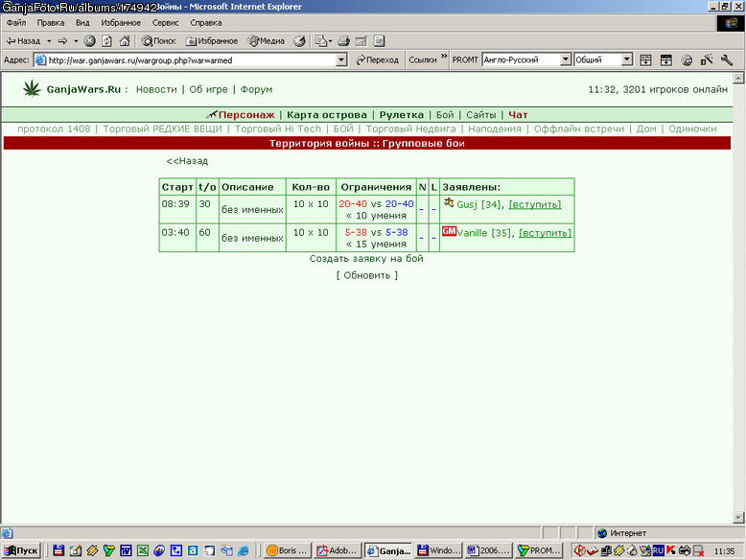Open Excel icon in quick launch
This screenshot has height=560, width=746.
click(142, 550)
